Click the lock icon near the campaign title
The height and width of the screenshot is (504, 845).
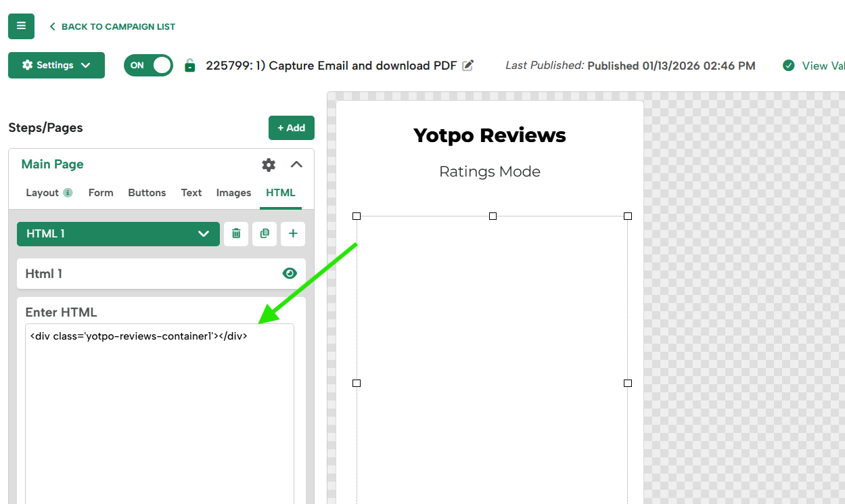pyautogui.click(x=189, y=65)
